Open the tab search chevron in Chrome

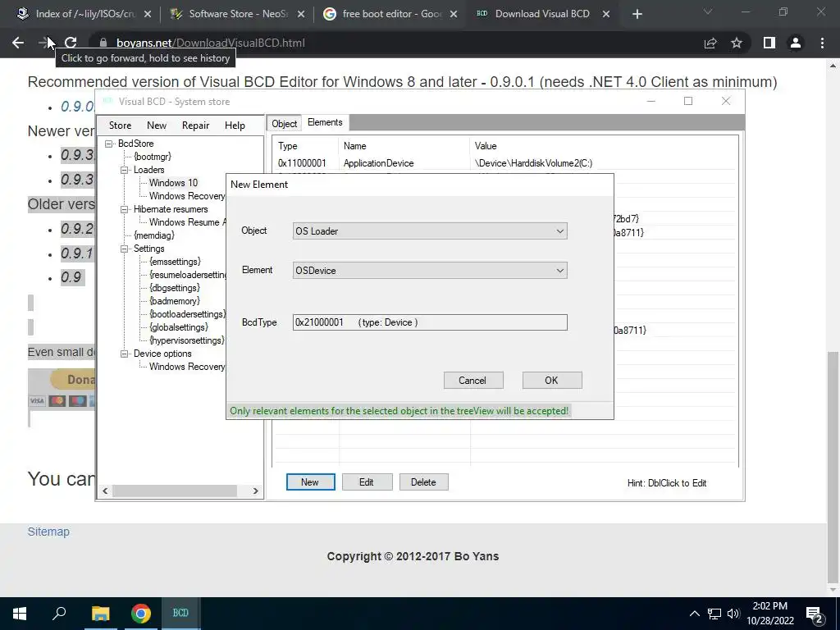pos(708,11)
